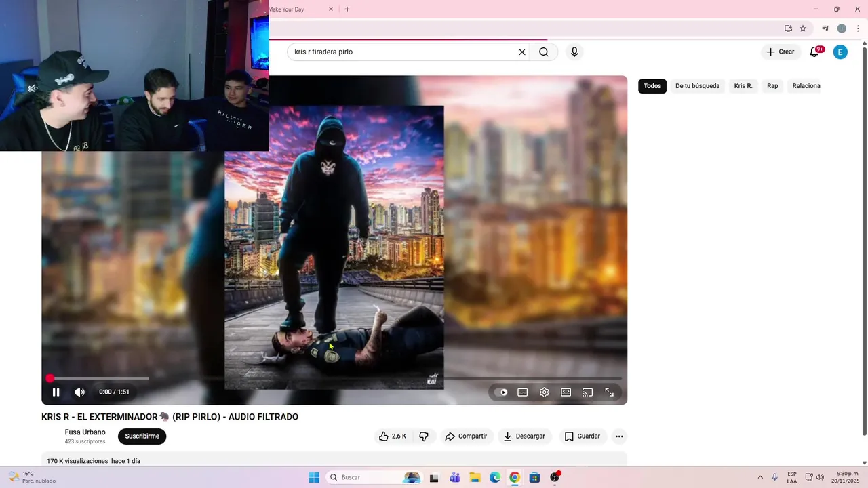
Task: Click the video title KRIS R - EL EXTERMINADOR
Action: point(170,417)
